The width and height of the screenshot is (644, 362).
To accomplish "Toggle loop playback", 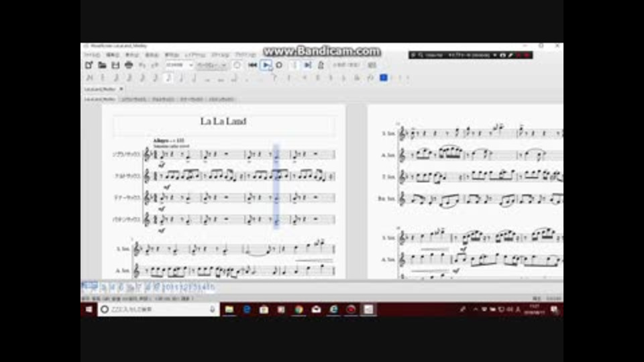I will point(279,65).
